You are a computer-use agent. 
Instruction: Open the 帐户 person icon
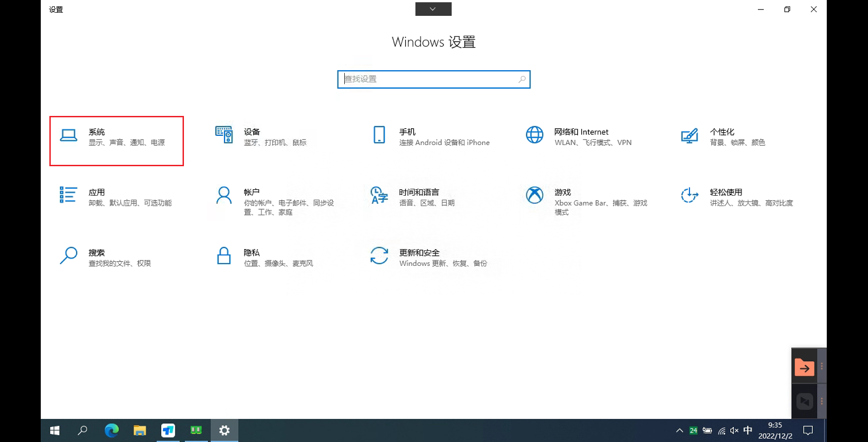[x=224, y=195]
